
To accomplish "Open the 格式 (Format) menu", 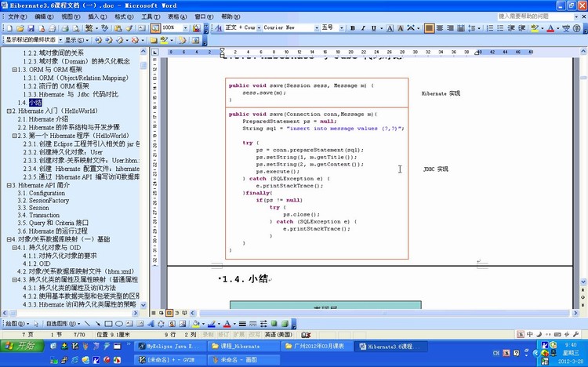I will [124, 16].
